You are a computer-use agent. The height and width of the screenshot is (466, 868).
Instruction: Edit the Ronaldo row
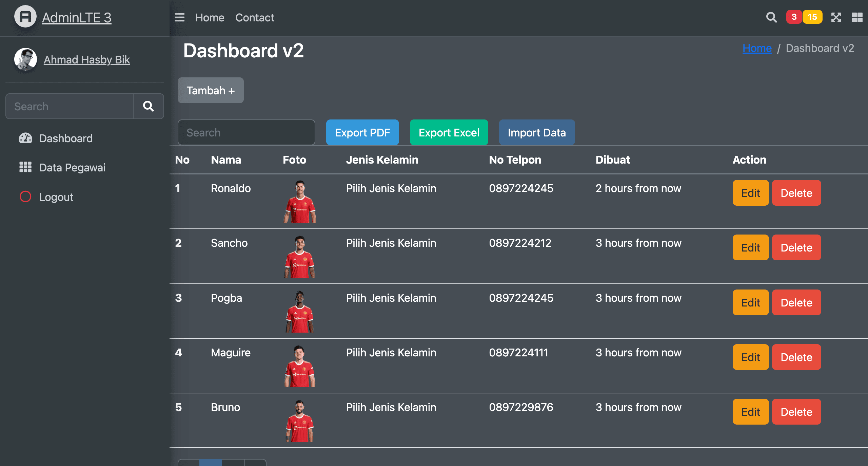point(751,193)
